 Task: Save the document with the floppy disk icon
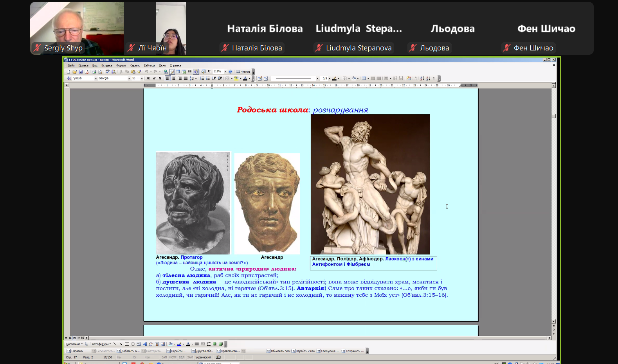(x=81, y=72)
